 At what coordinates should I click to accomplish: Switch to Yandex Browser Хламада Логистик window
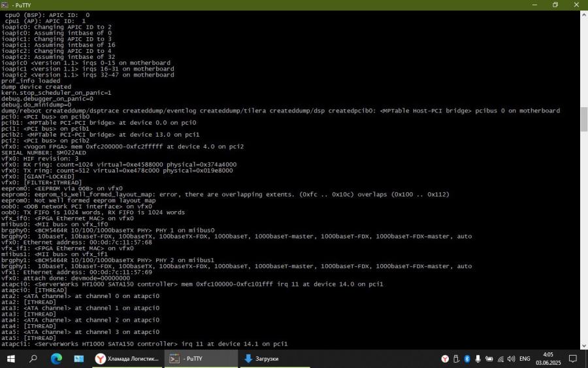pos(127,359)
